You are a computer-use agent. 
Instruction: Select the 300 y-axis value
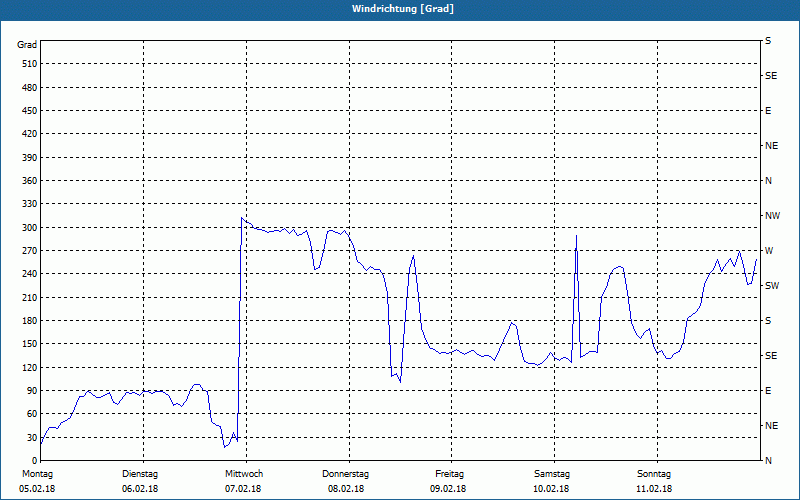30,228
